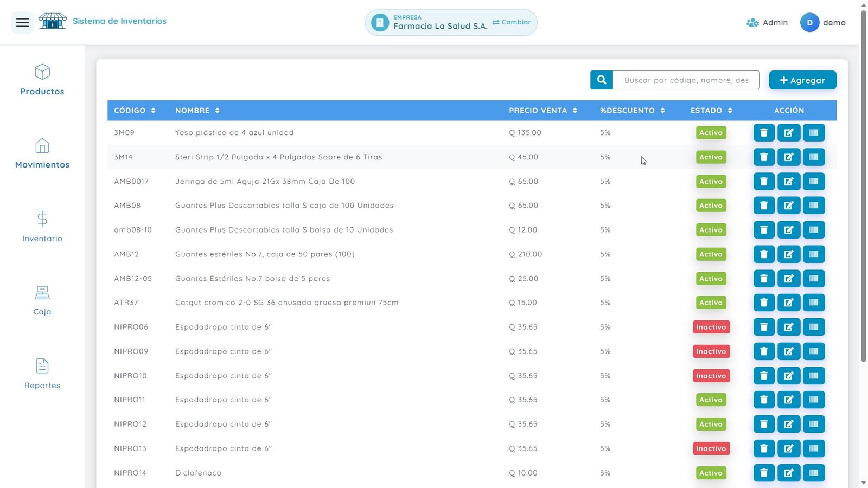
Task: Open the hamburger menu
Action: point(22,22)
